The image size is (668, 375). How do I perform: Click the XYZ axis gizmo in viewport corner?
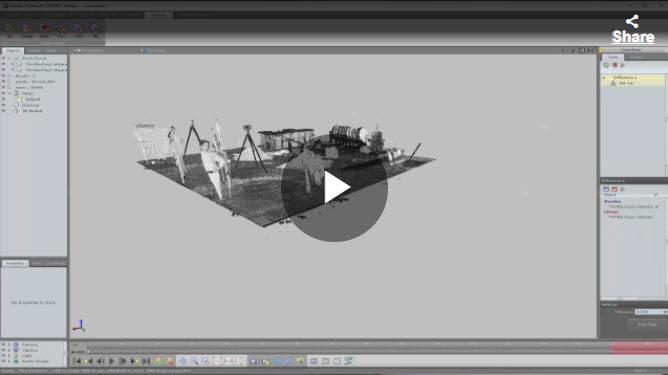79,326
